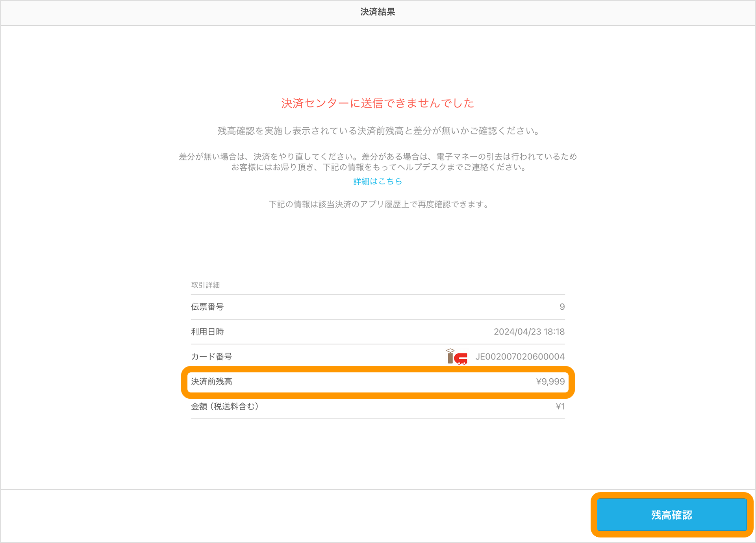756x543 pixels.
Task: Click the card number JE002007020600004
Action: 520,357
